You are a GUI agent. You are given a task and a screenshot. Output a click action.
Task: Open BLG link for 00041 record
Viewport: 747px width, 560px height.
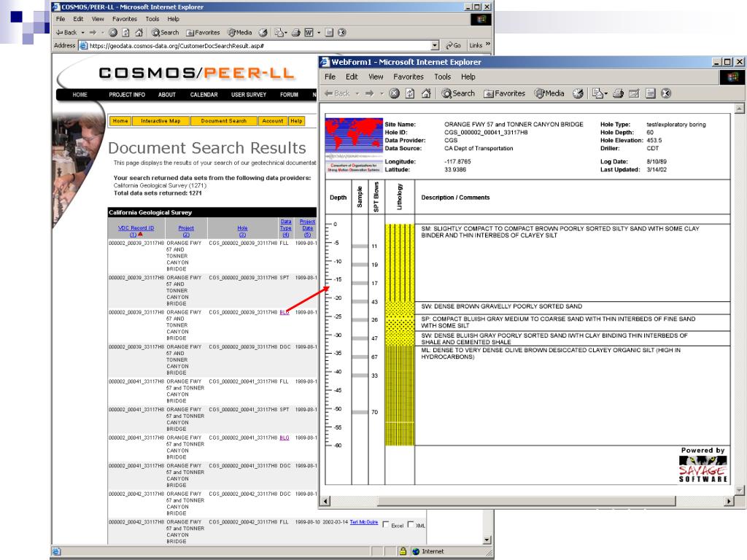click(285, 437)
